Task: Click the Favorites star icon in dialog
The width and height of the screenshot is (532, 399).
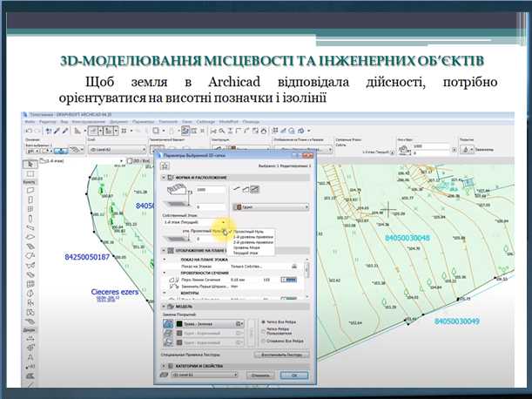Action: click(165, 166)
